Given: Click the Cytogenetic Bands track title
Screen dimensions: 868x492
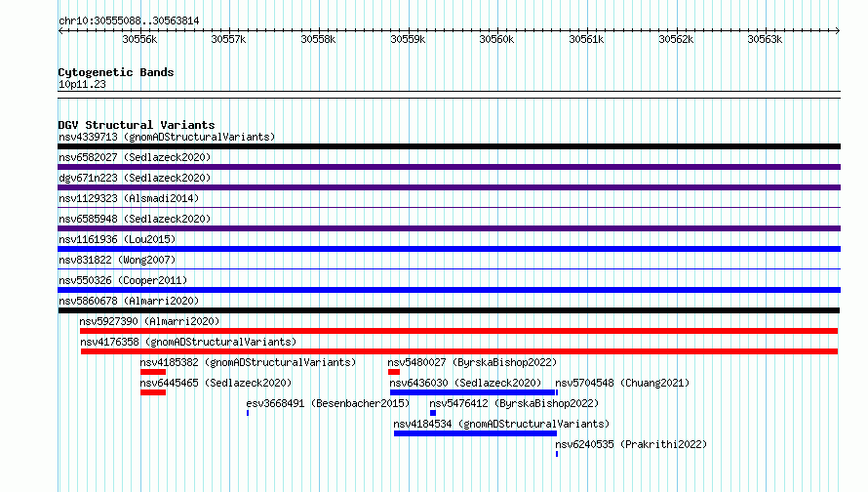Looking at the screenshot, I should click(x=116, y=72).
